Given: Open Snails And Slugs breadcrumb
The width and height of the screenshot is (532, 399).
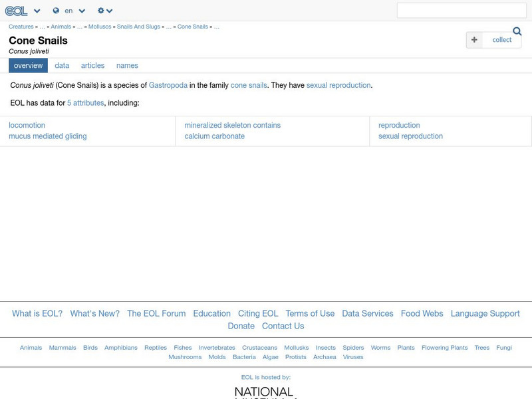Looking at the screenshot, I should click(x=138, y=27).
